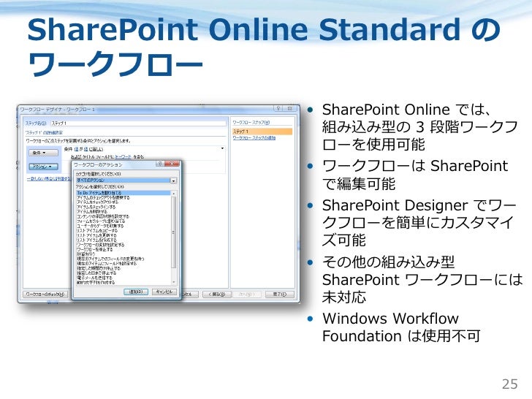The height and width of the screenshot is (399, 532).
Task: Click the ワークフローのチェック button
Action: [45, 294]
